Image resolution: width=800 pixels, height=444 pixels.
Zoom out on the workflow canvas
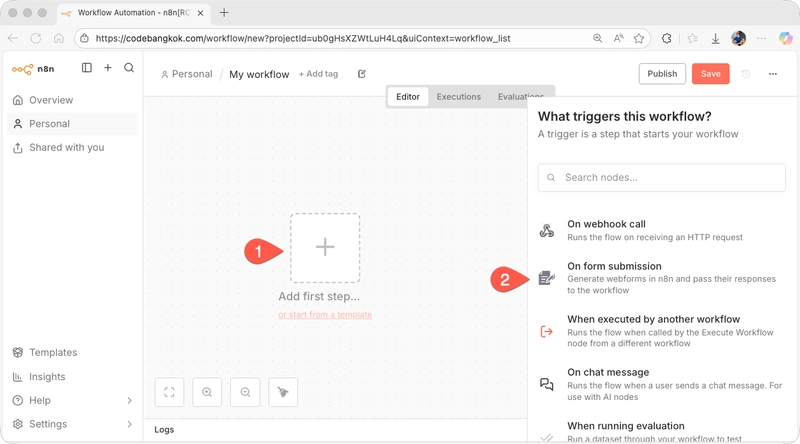coord(245,392)
